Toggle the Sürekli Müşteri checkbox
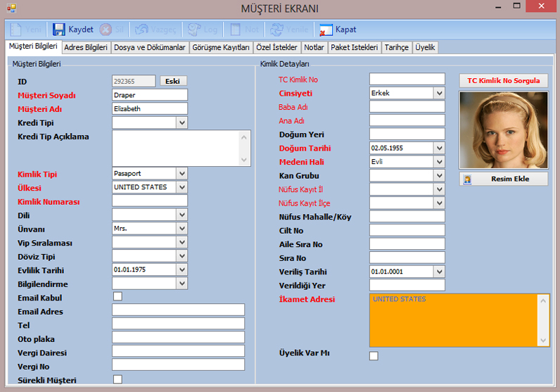The height and width of the screenshot is (392, 560). tap(117, 379)
